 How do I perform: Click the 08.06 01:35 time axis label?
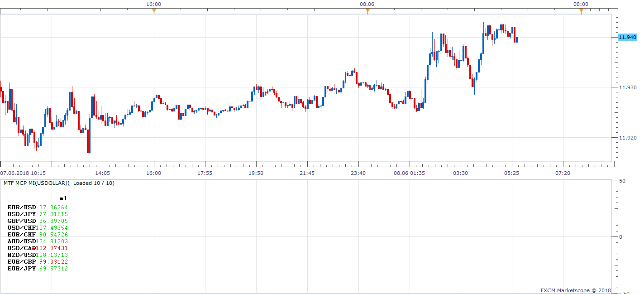click(x=410, y=173)
